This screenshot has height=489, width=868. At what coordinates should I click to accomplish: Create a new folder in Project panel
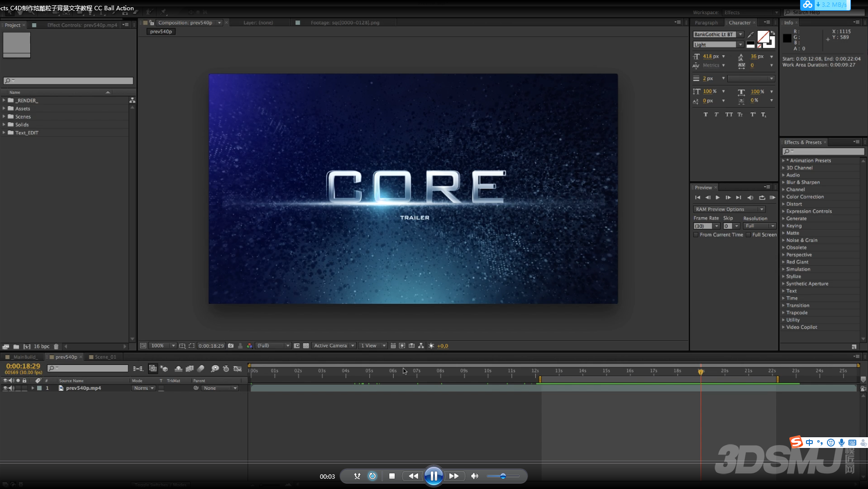pyautogui.click(x=16, y=346)
